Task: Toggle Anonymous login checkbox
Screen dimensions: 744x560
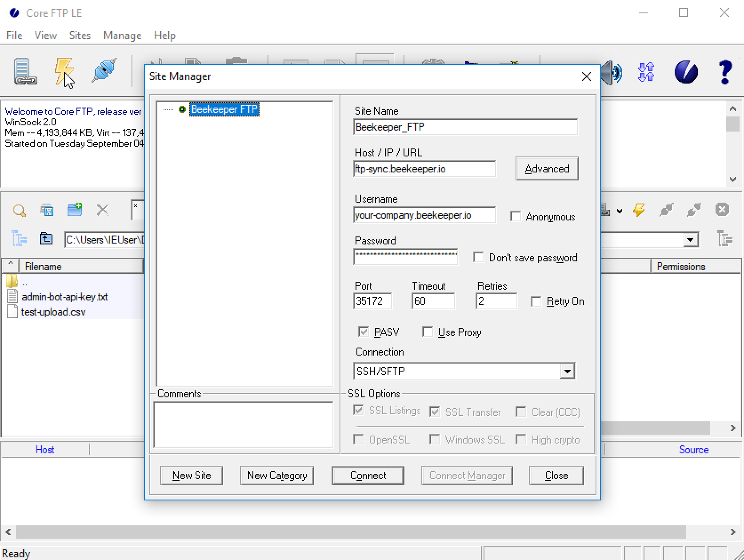Action: coord(516,216)
